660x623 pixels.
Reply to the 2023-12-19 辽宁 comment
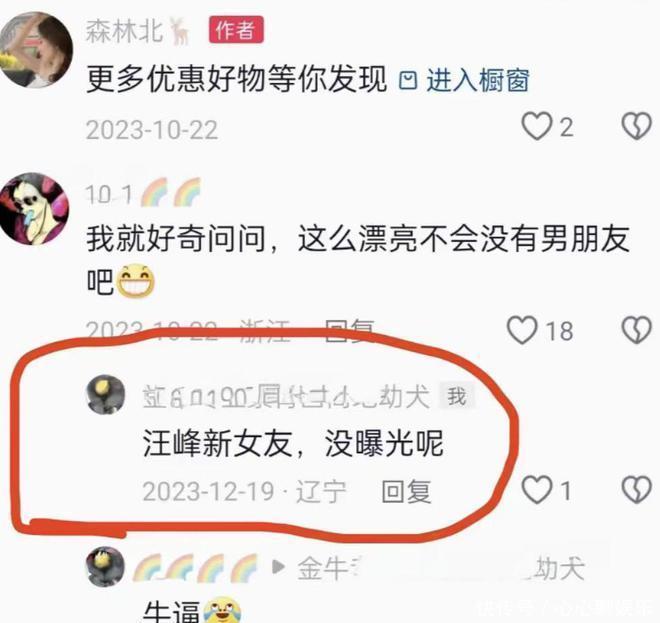406,491
